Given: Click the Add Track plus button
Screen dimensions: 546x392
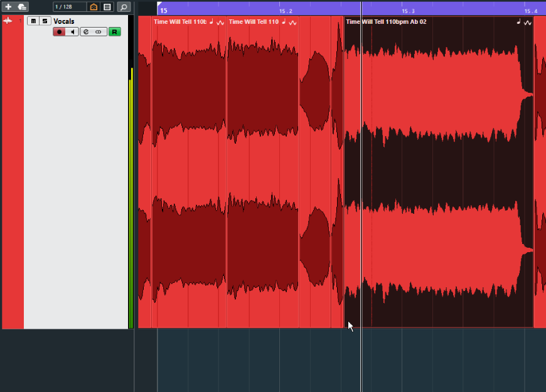Looking at the screenshot, I should click(x=8, y=7).
